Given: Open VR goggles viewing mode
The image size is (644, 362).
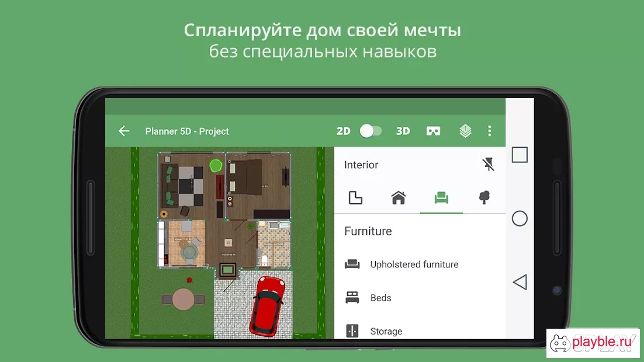Looking at the screenshot, I should tap(433, 131).
